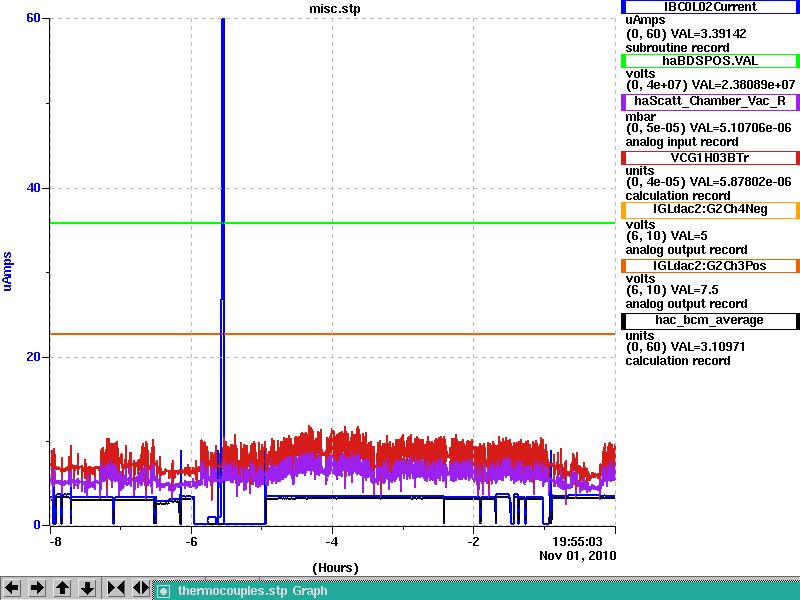Open the thermocouples.stp Graph taskbar item

tap(477, 591)
